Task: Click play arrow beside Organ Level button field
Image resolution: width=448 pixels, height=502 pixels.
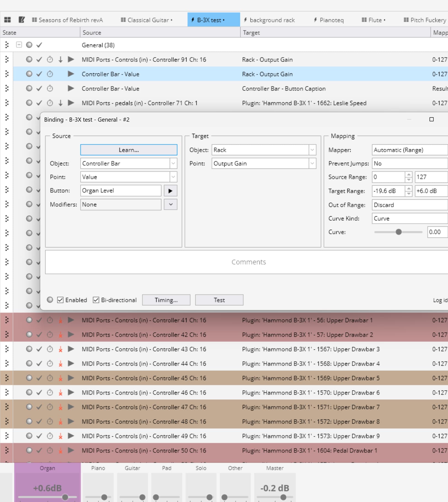Action: (x=170, y=191)
